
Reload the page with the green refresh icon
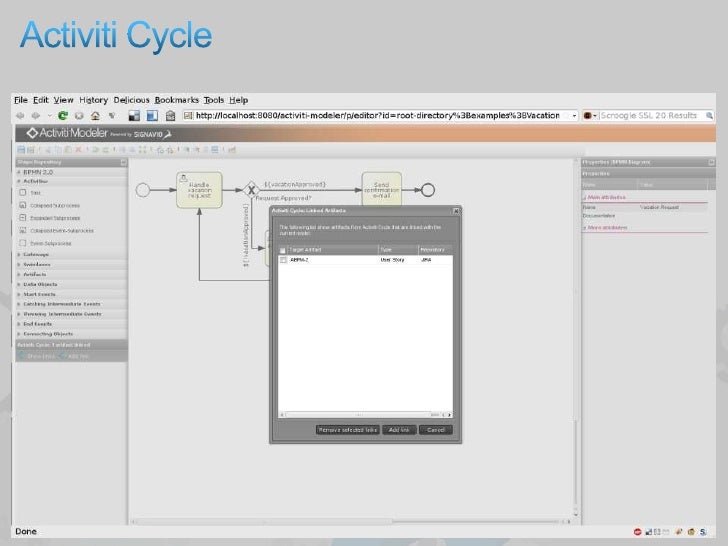(63, 115)
